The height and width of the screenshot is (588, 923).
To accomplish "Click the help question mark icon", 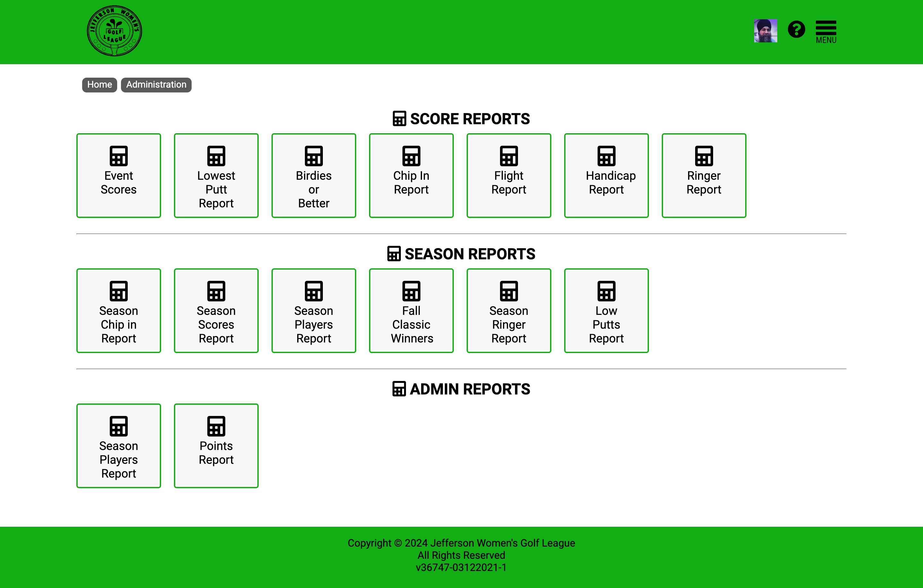I will pyautogui.click(x=796, y=30).
